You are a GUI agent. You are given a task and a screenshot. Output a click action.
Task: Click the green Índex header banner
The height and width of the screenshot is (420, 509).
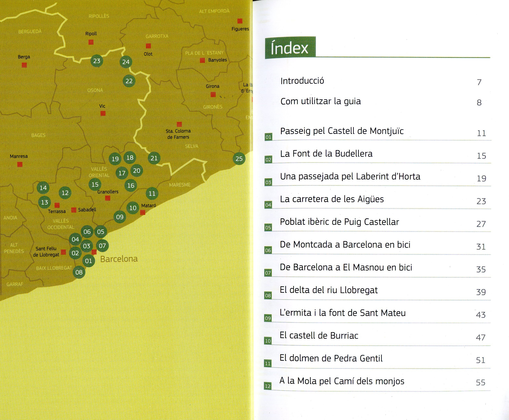[x=291, y=47]
